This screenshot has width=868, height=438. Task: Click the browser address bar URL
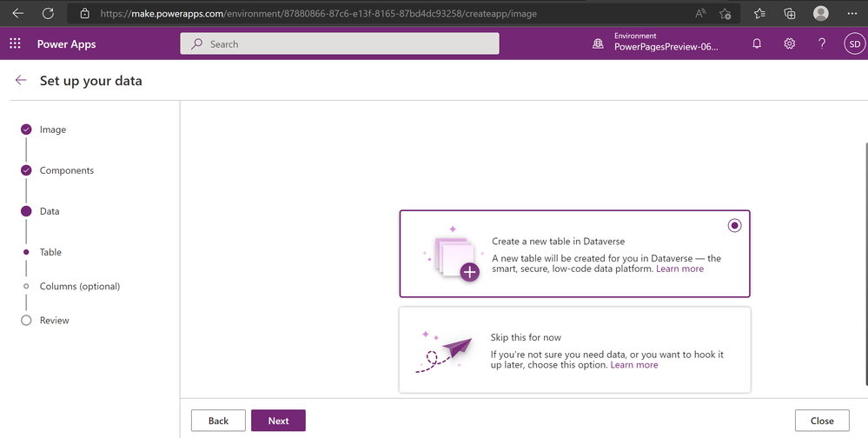[318, 13]
